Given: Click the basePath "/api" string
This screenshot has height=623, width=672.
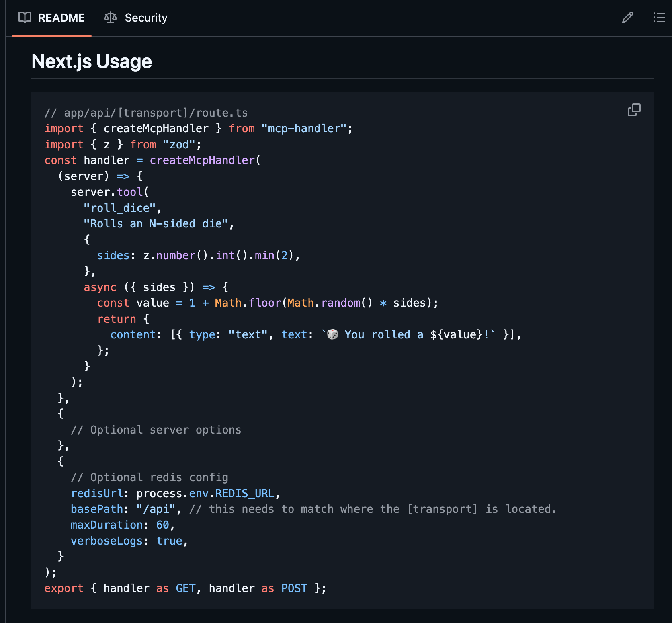Looking at the screenshot, I should (156, 509).
